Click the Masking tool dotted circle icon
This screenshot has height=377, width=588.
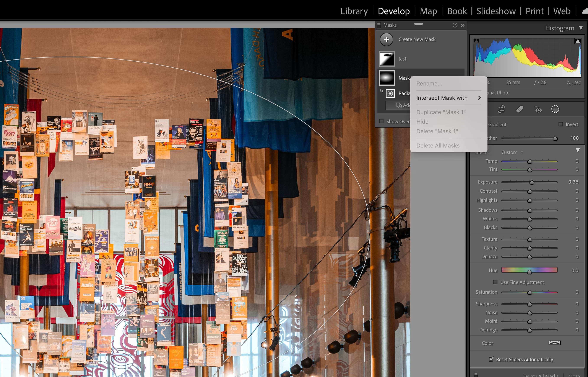(x=555, y=109)
